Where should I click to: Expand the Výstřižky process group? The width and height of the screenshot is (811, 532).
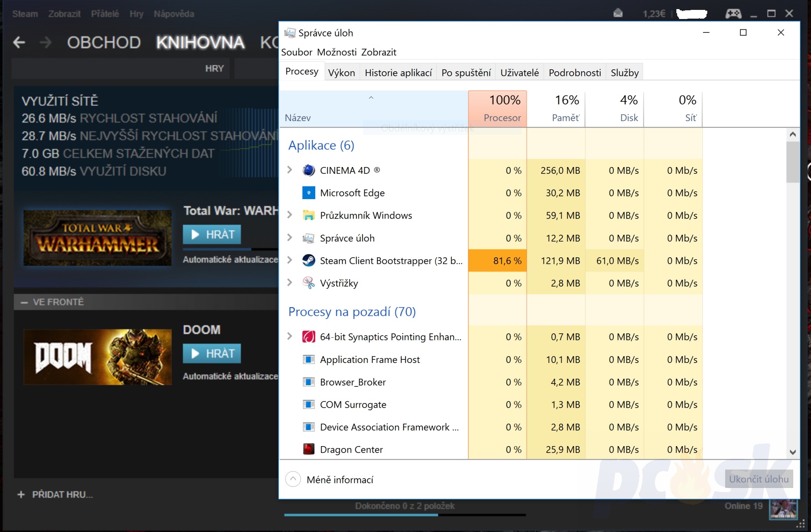(289, 283)
